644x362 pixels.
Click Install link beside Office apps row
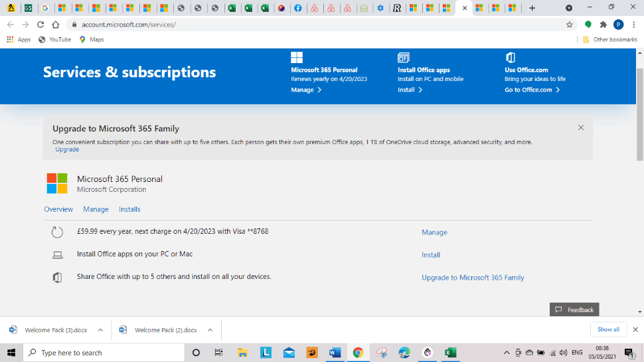(431, 255)
